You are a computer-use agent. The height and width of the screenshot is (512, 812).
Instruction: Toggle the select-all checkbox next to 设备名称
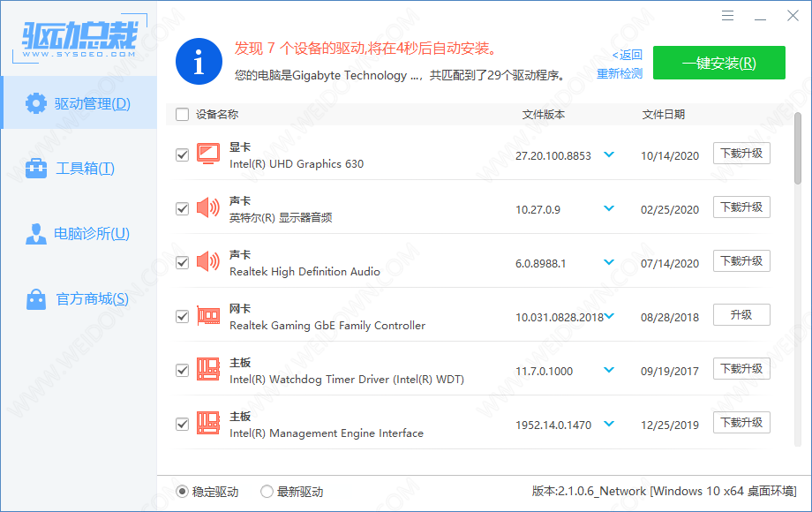click(x=183, y=115)
